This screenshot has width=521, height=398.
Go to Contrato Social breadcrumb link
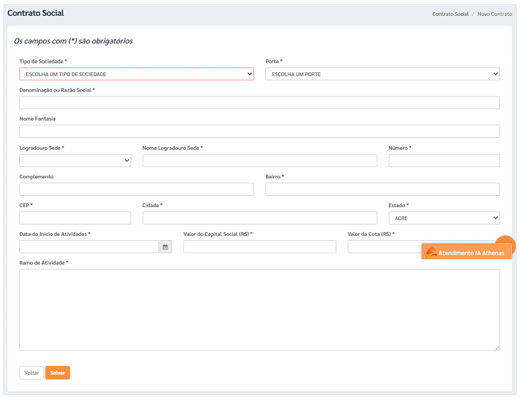coord(450,14)
